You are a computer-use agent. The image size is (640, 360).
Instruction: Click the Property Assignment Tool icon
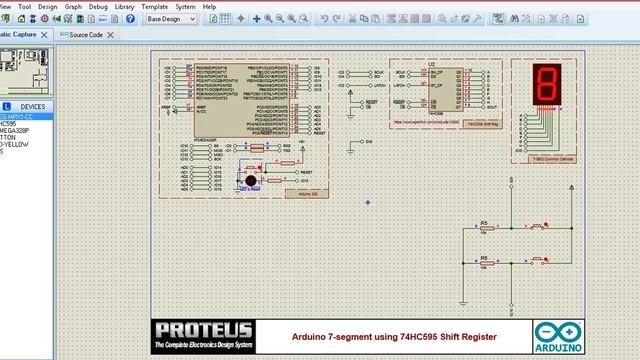[526, 19]
